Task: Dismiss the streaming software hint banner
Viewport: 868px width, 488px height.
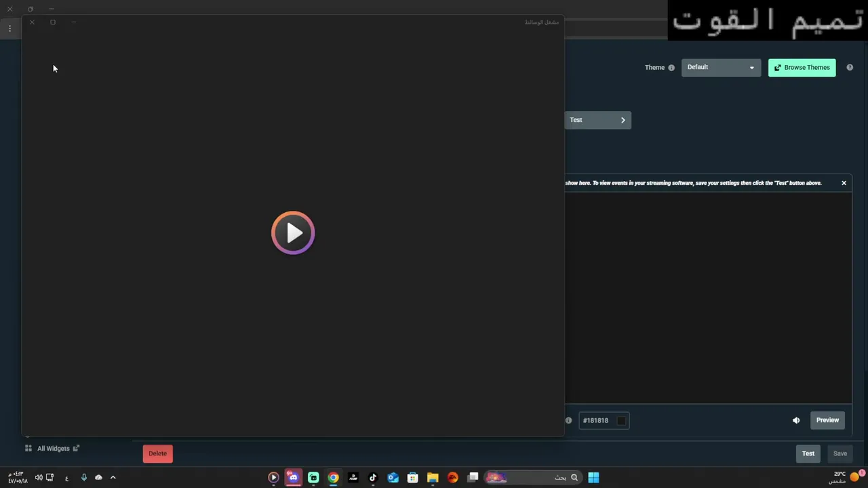Action: click(x=844, y=183)
